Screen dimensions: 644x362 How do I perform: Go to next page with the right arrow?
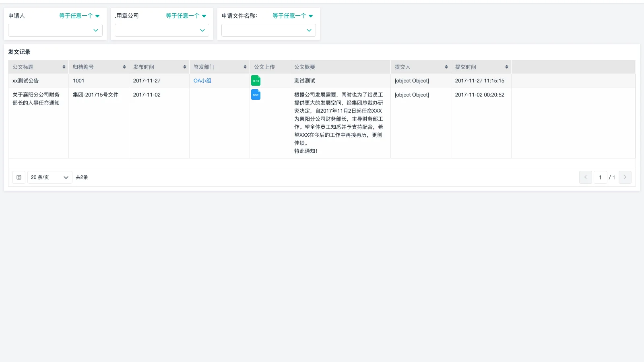tap(625, 177)
